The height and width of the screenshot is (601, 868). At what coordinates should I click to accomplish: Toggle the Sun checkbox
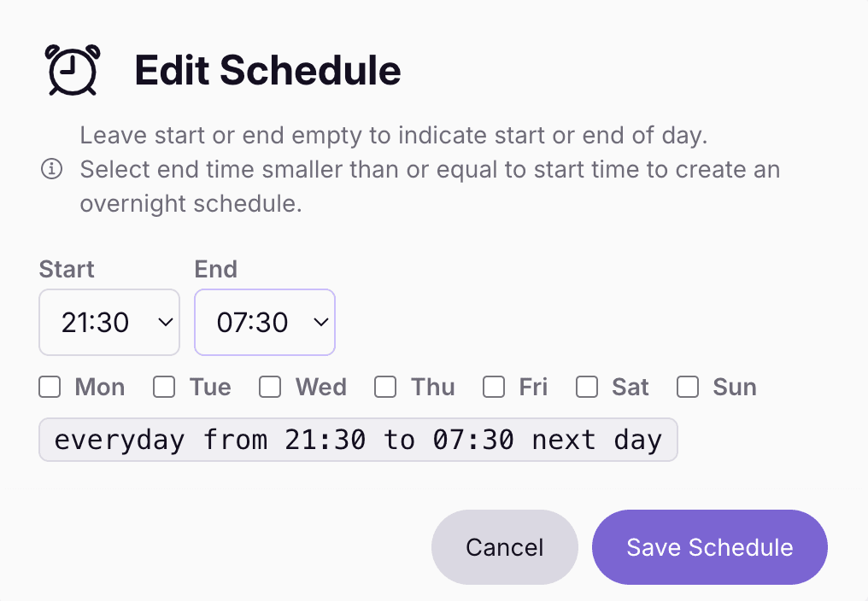point(688,387)
